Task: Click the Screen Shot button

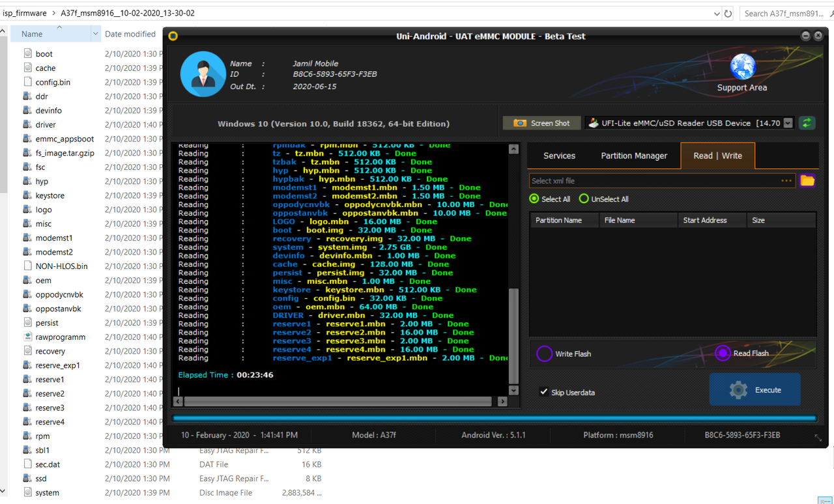Action: coord(541,123)
